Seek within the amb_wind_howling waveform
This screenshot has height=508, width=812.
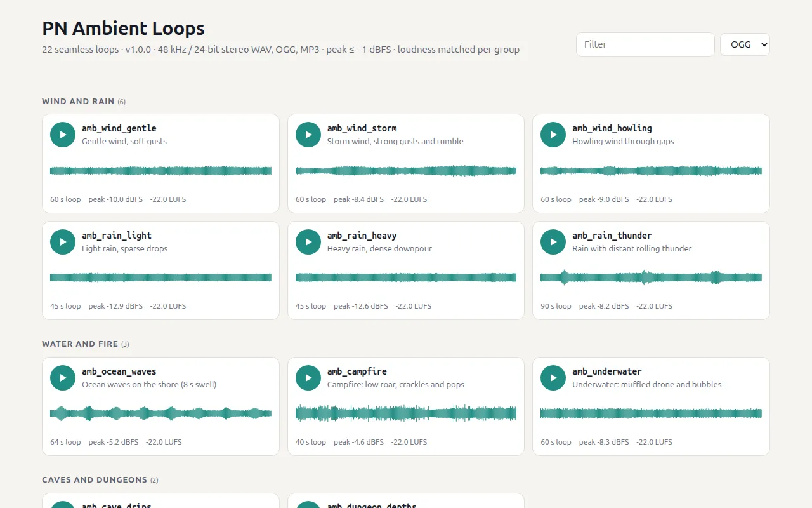pos(651,171)
